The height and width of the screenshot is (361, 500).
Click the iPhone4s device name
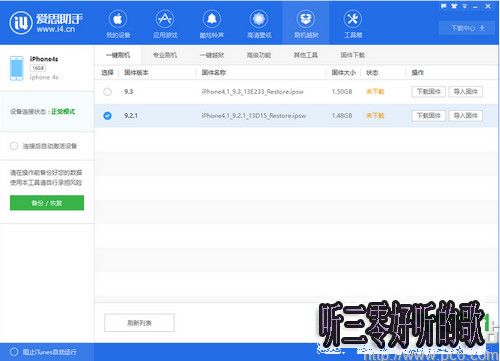tap(44, 59)
